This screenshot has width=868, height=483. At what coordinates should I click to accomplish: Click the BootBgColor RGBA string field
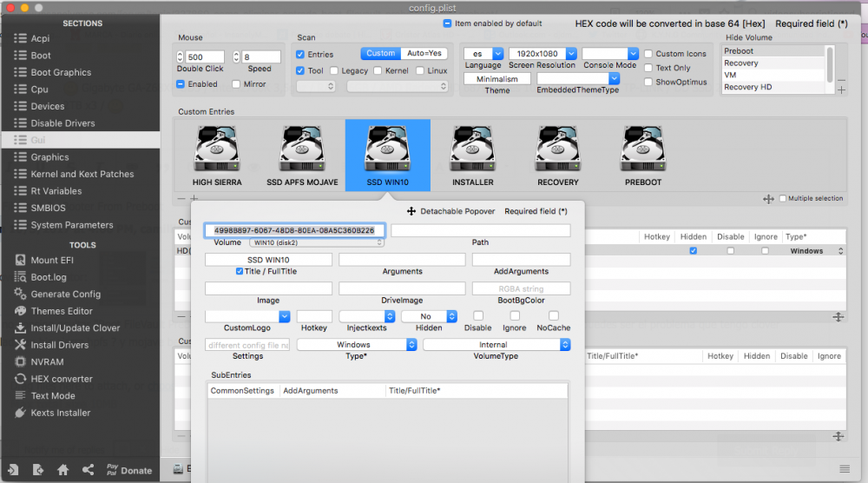(521, 288)
